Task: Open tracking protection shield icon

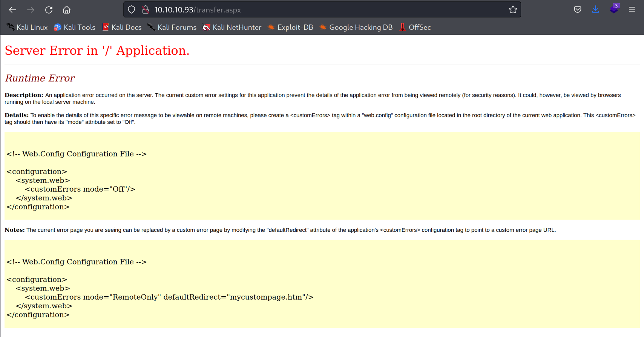Action: (131, 10)
